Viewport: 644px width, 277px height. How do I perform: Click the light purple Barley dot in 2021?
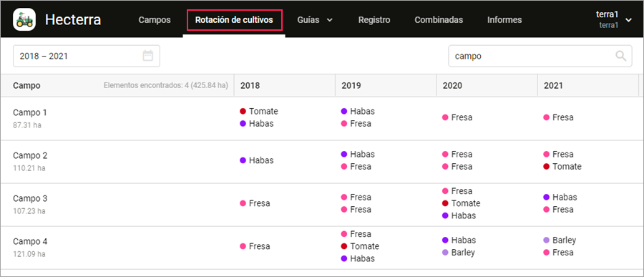(x=546, y=240)
